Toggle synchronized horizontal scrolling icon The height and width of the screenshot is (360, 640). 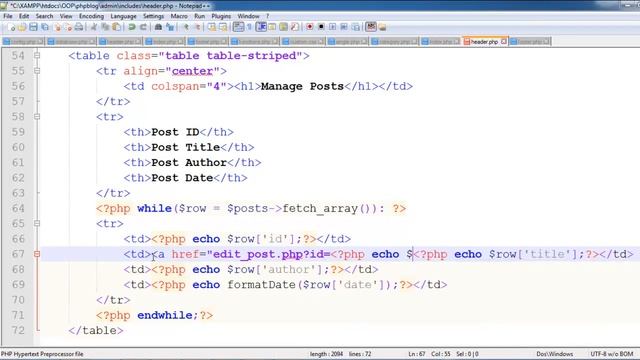click(x=223, y=27)
